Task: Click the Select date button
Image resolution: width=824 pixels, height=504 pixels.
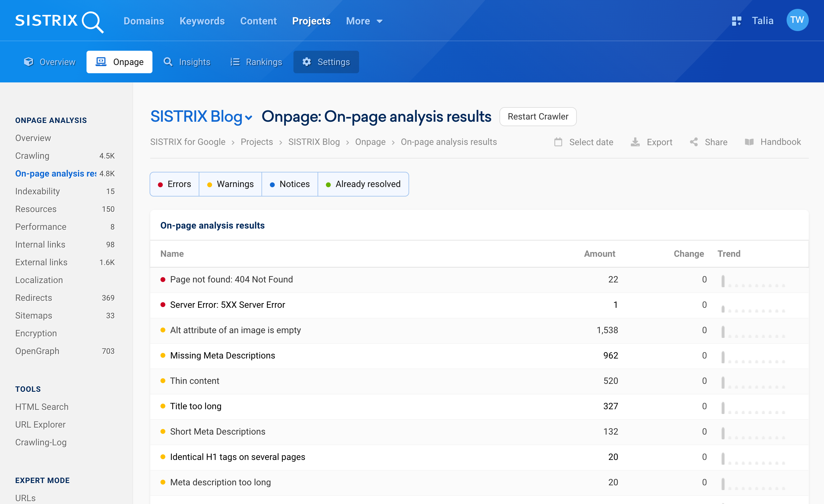Action: coord(583,142)
